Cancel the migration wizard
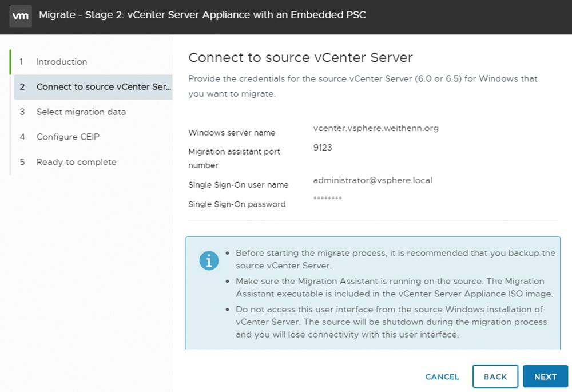 pos(442,377)
